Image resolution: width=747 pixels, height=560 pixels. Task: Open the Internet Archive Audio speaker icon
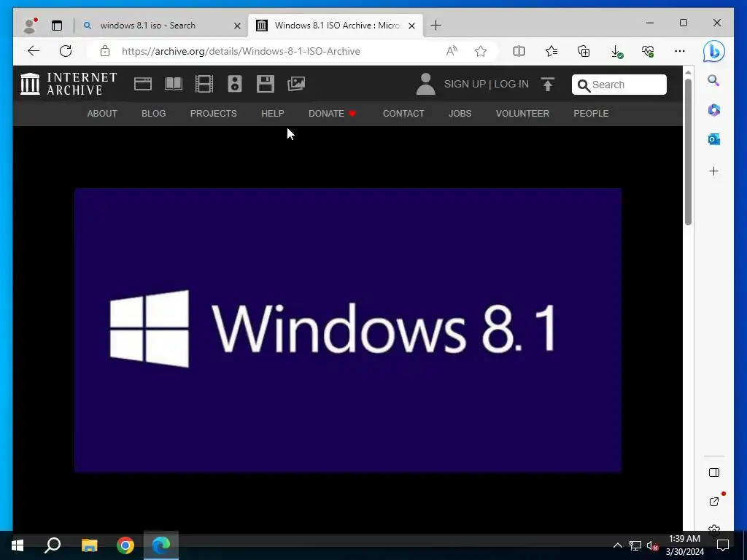pos(235,85)
